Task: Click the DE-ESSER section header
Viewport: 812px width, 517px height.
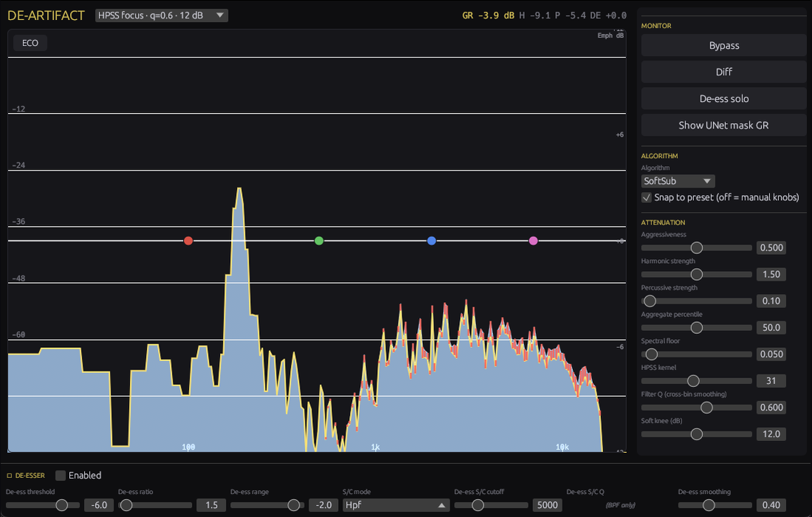Action: point(30,476)
